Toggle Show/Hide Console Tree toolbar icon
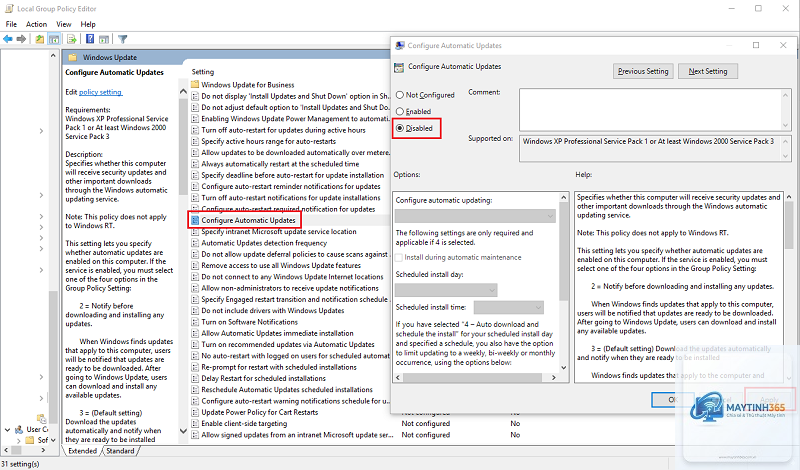The height and width of the screenshot is (470, 800). [x=54, y=39]
